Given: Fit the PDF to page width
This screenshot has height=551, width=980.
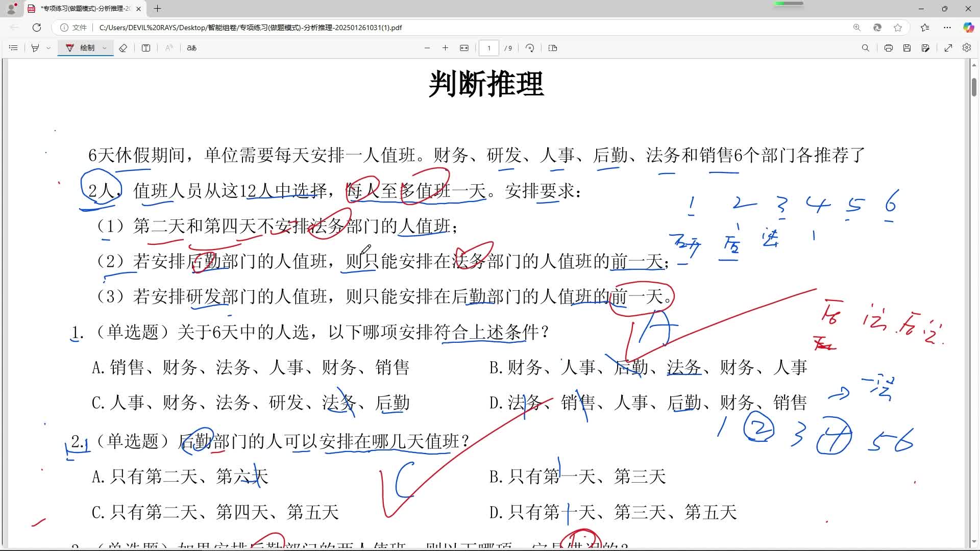Looking at the screenshot, I should [x=463, y=47].
